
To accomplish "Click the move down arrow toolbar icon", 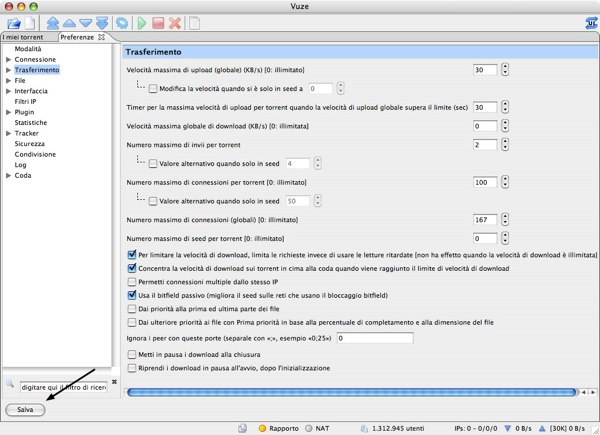I will point(86,23).
